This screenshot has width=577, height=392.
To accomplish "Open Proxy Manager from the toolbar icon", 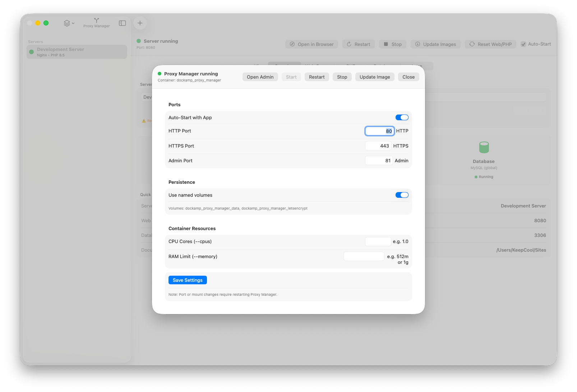I will [x=96, y=23].
